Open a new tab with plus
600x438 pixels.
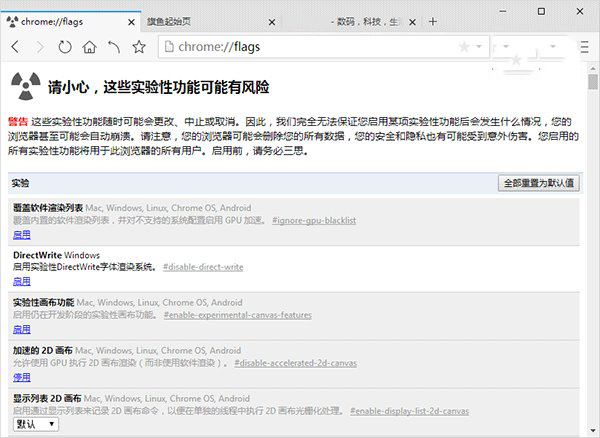click(x=433, y=21)
